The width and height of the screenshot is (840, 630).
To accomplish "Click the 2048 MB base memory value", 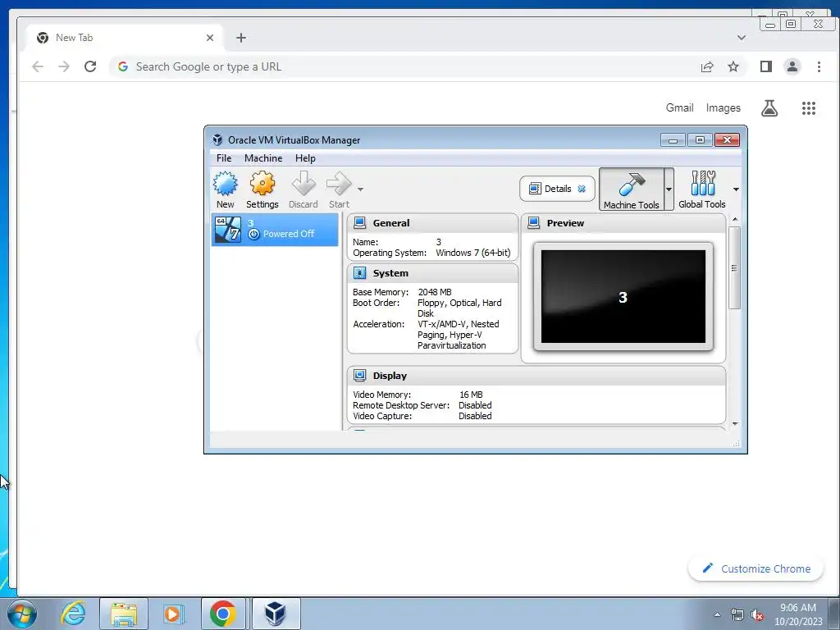I will point(435,292).
